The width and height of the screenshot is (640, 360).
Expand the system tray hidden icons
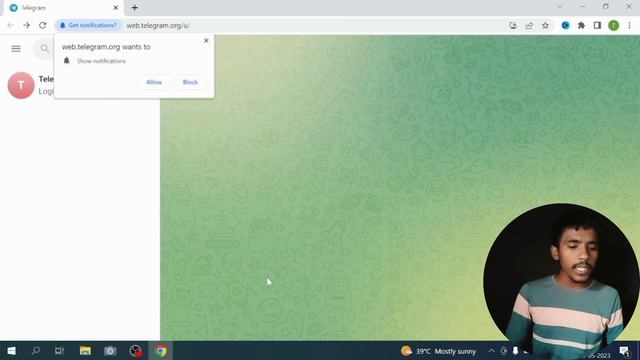491,351
